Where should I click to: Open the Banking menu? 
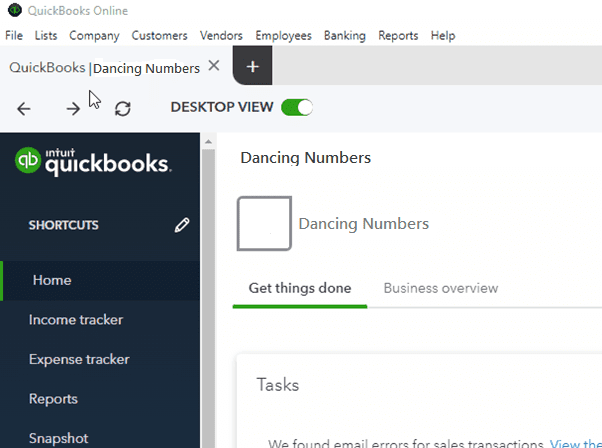[x=344, y=35]
